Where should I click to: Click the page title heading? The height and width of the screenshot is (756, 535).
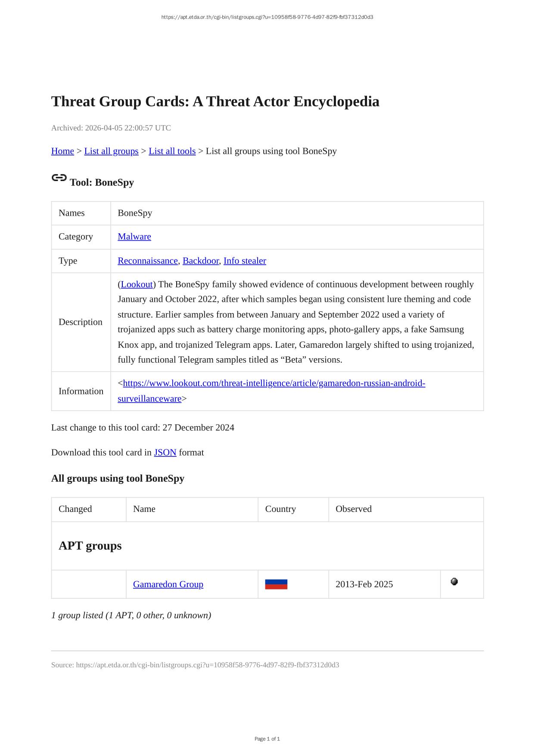(x=215, y=102)
